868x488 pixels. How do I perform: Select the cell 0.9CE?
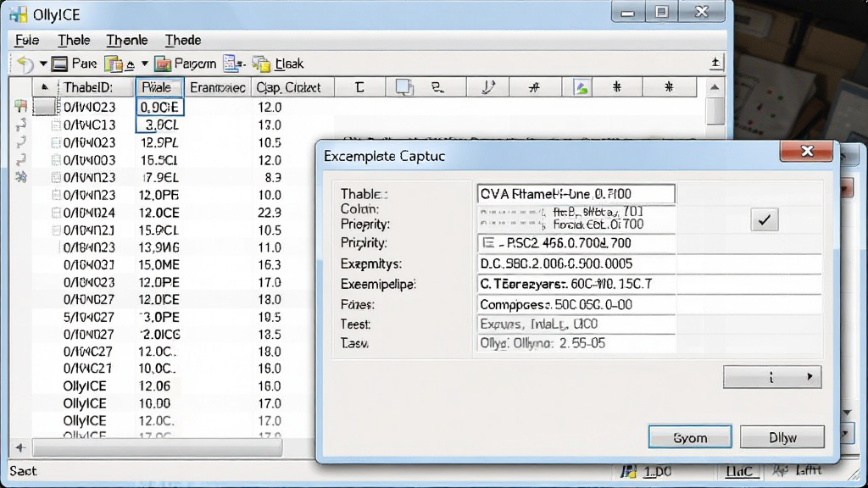click(x=159, y=107)
